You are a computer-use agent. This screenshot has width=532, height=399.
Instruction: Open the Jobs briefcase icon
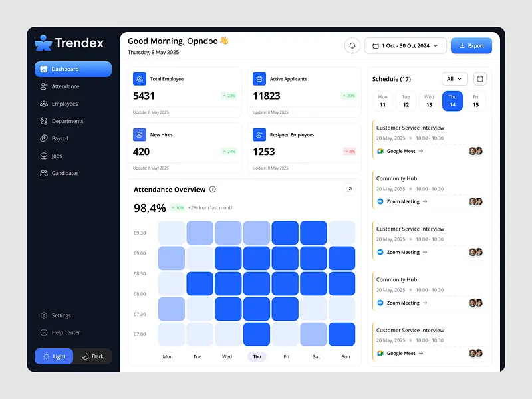pyautogui.click(x=45, y=156)
